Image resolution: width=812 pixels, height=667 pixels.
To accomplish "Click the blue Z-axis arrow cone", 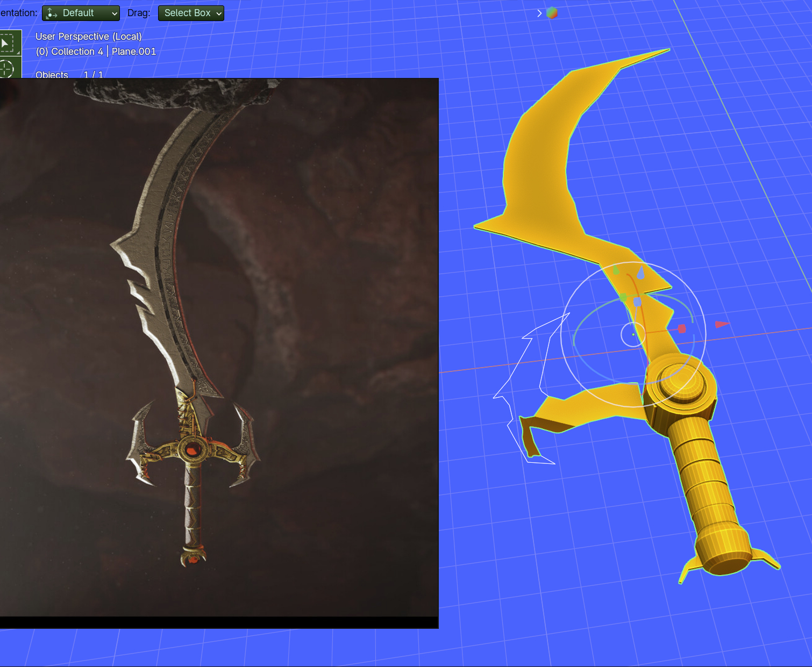I will tap(640, 272).
